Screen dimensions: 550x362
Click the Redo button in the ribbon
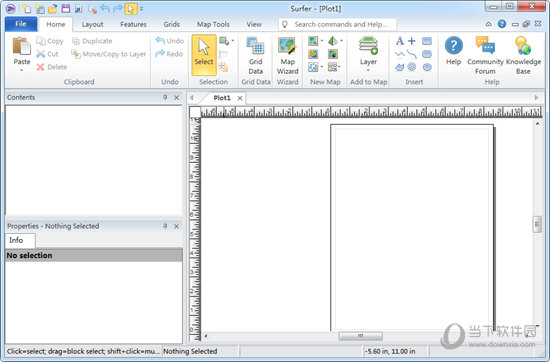point(169,54)
